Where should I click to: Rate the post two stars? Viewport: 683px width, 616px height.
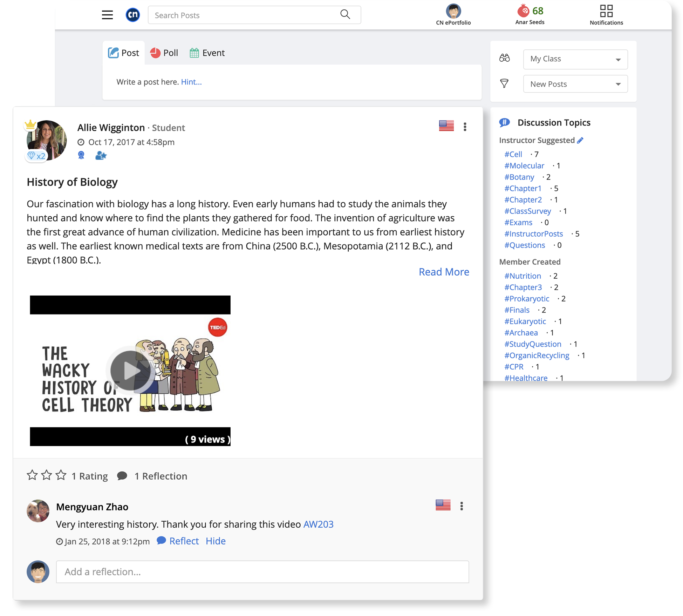[x=47, y=475]
